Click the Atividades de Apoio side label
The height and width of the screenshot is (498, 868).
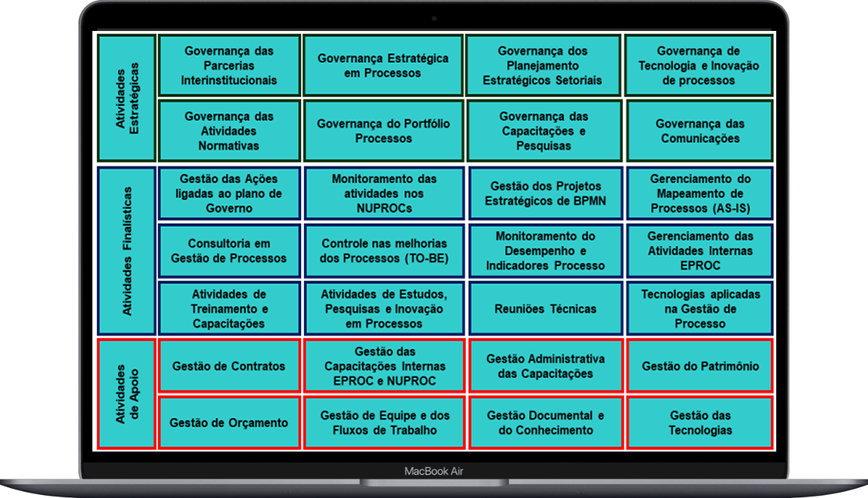tap(127, 394)
